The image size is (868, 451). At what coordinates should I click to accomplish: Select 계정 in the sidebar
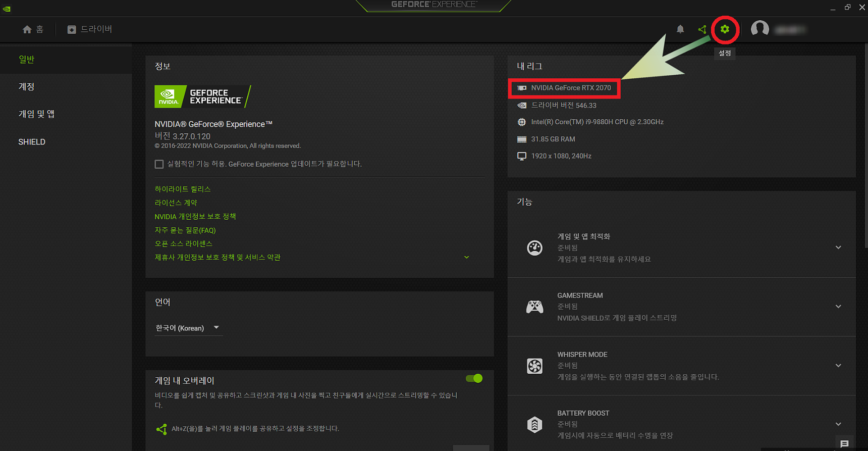(x=27, y=87)
